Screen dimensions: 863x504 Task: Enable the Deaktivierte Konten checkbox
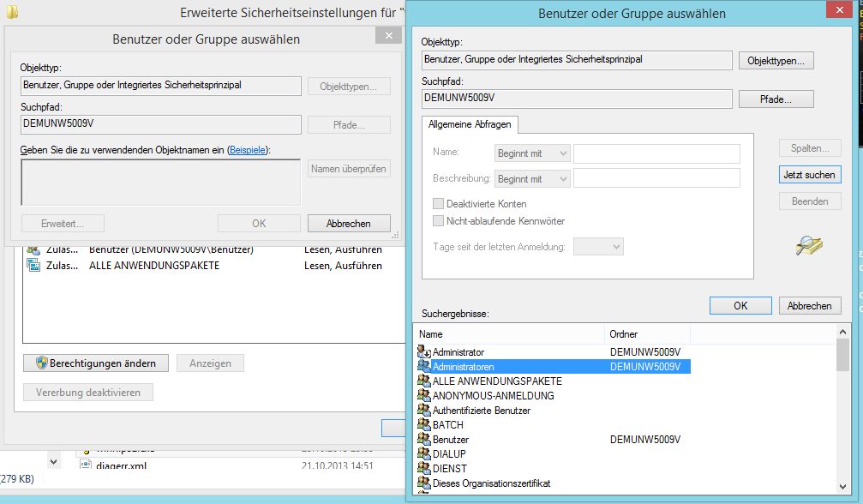click(439, 204)
